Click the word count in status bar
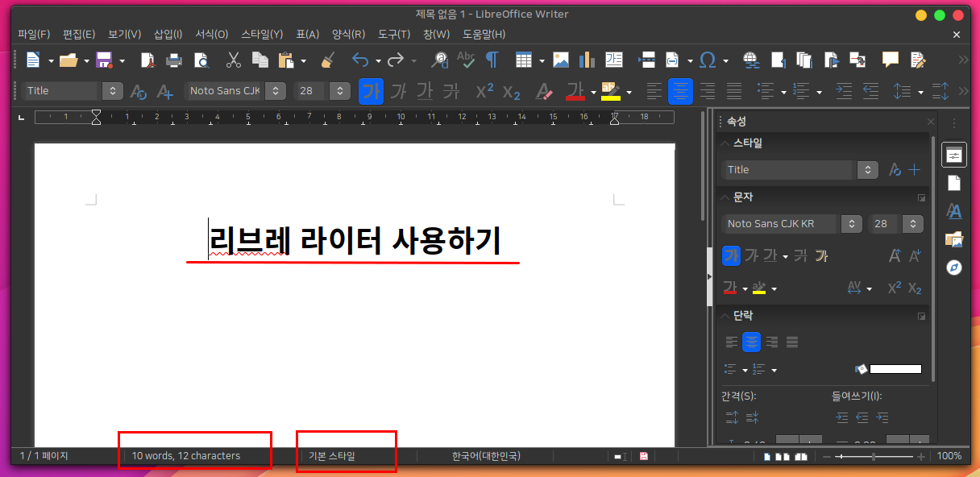The image size is (980, 477). click(x=186, y=456)
